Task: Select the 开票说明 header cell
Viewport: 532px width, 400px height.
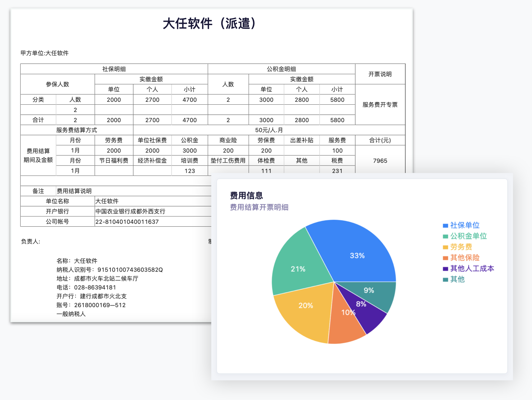Action: point(380,74)
